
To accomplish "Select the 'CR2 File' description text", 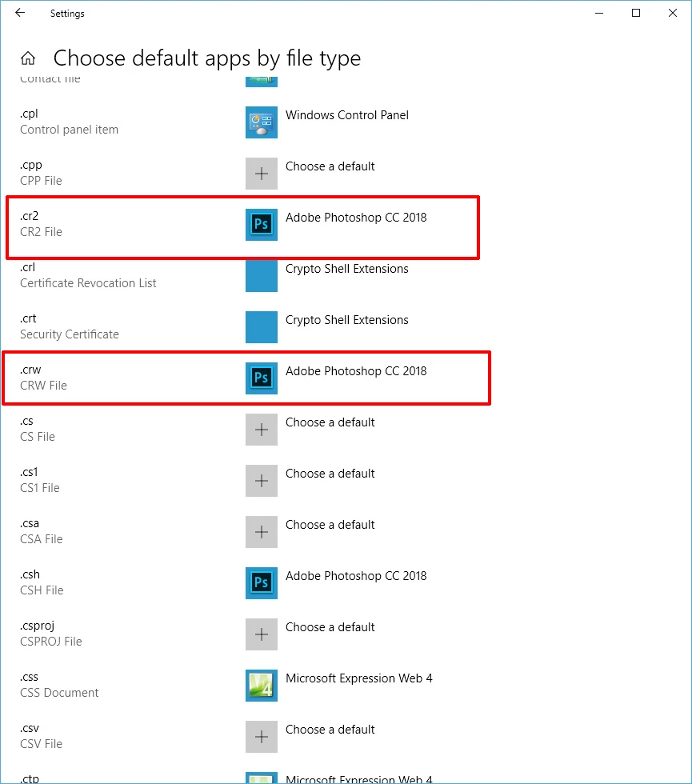I will (41, 232).
